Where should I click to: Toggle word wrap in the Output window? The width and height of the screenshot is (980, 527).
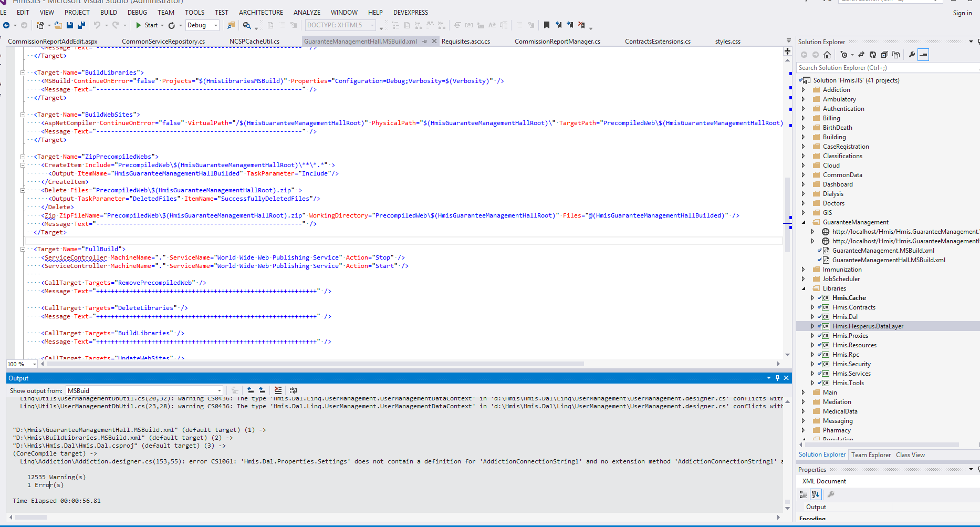pos(294,390)
